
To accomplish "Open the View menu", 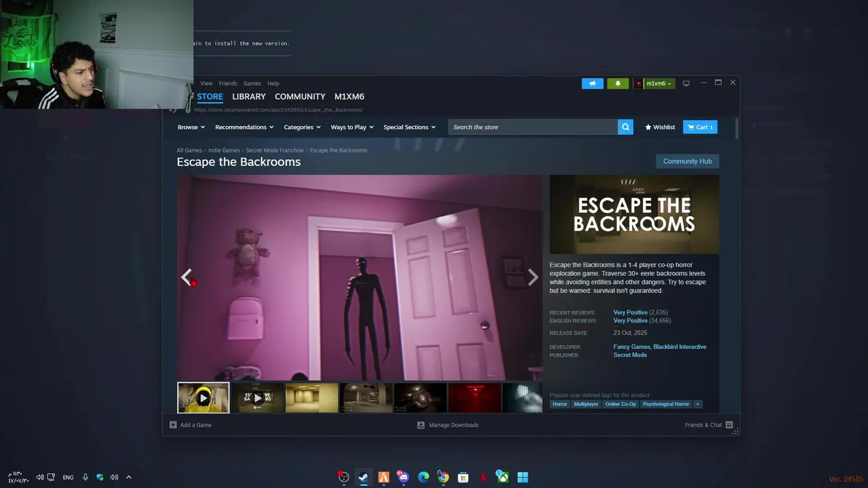I will pos(206,83).
